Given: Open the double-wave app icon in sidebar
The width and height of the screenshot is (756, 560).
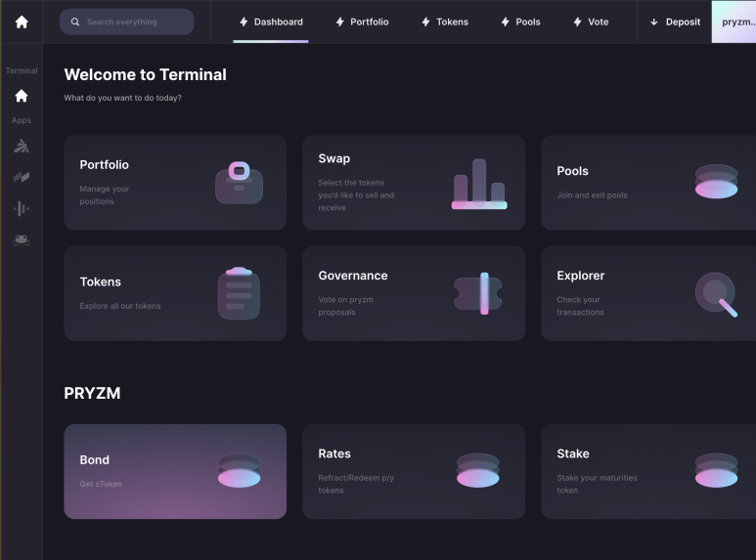Looking at the screenshot, I should [x=22, y=177].
